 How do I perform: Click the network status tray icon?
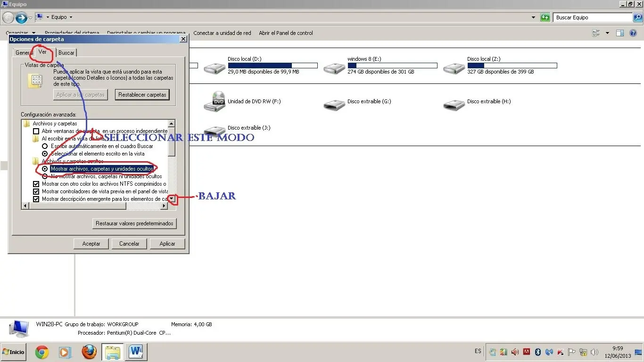583,352
